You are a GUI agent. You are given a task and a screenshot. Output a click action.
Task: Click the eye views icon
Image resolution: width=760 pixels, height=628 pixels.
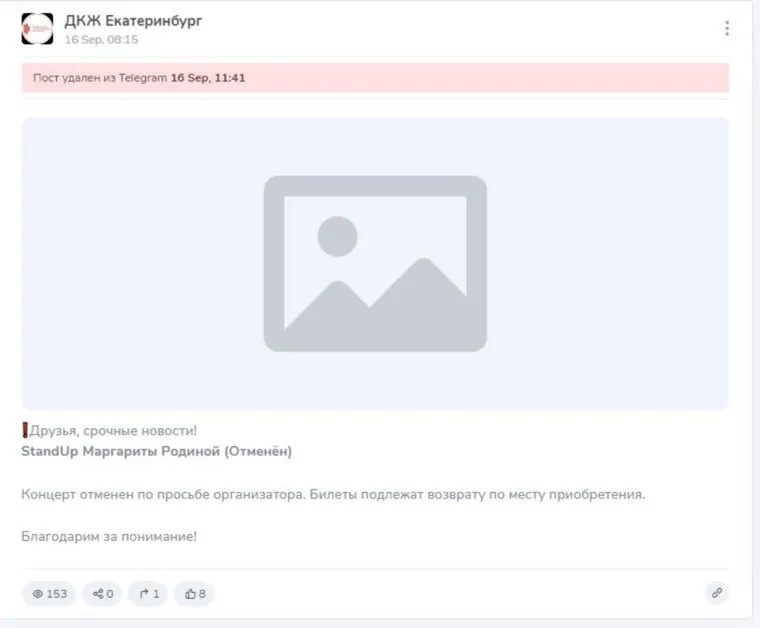[38, 594]
